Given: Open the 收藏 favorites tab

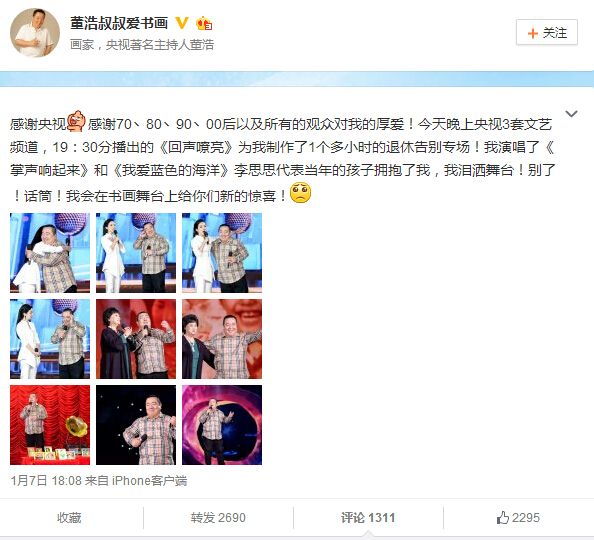Looking at the screenshot, I should pyautogui.click(x=69, y=518).
